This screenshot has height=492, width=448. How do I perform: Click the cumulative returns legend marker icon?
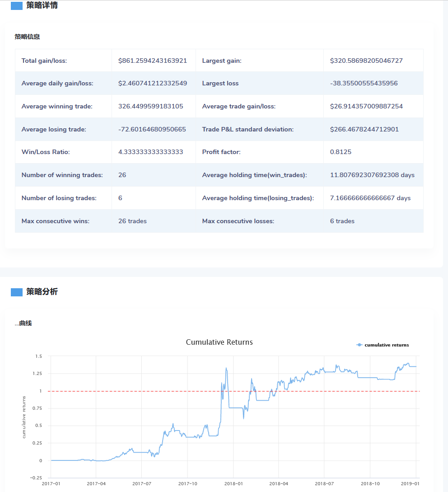point(359,345)
